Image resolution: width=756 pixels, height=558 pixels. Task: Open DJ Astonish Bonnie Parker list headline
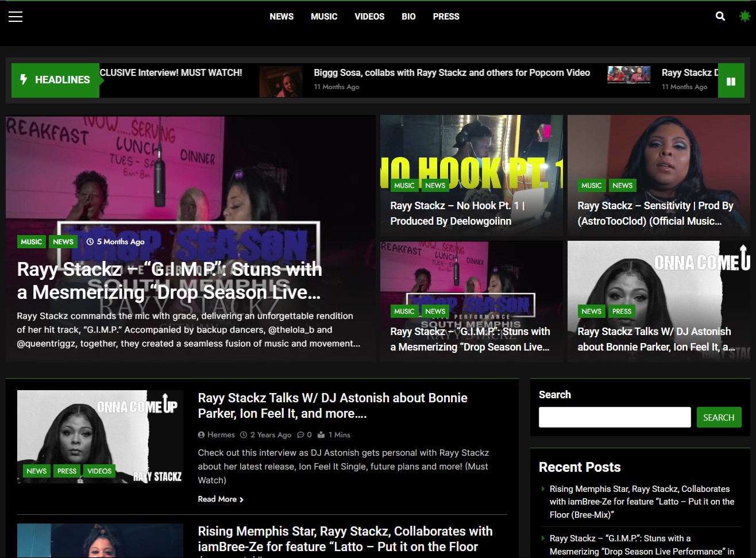point(333,406)
